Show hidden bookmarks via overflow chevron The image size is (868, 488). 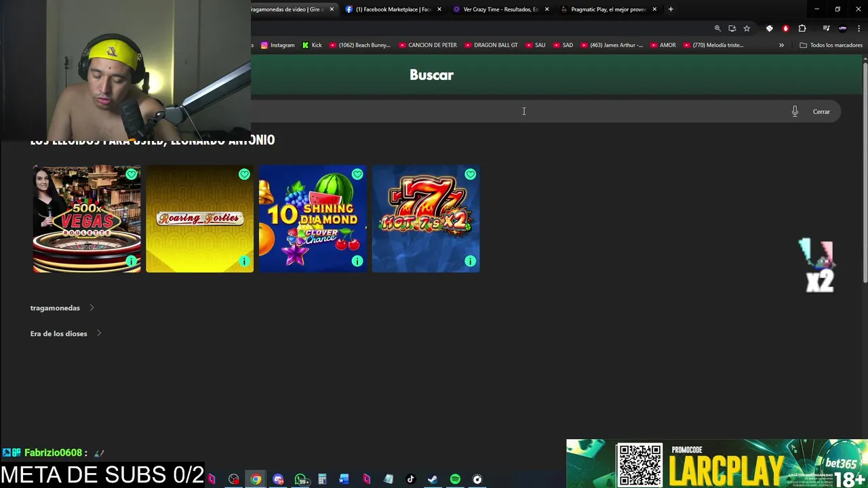[781, 45]
